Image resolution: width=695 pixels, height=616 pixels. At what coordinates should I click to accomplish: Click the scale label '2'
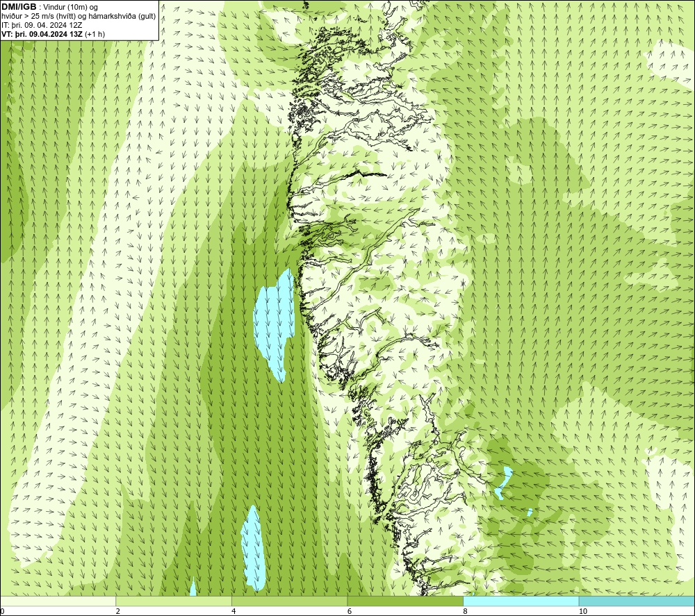(118, 611)
